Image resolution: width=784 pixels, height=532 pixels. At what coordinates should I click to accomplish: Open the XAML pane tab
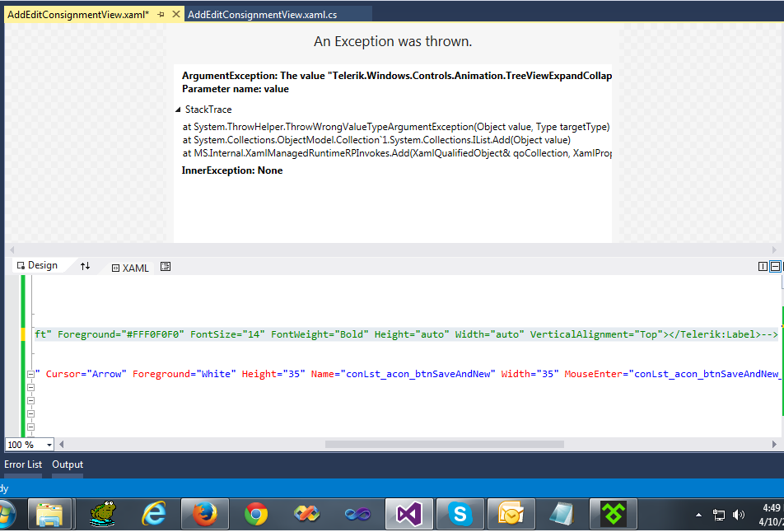tap(130, 268)
